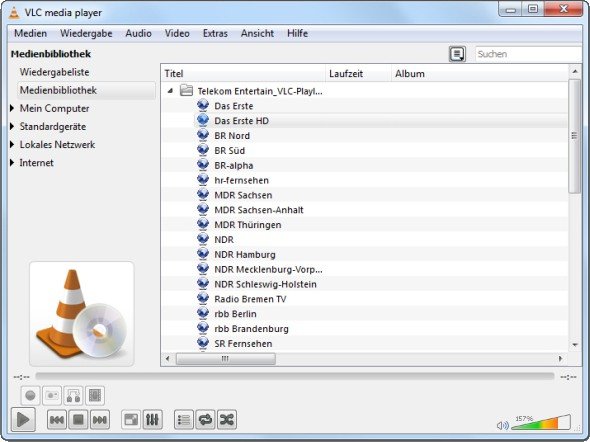Open the Extras menu
Viewport: 590px width, 442px height.
(x=215, y=33)
